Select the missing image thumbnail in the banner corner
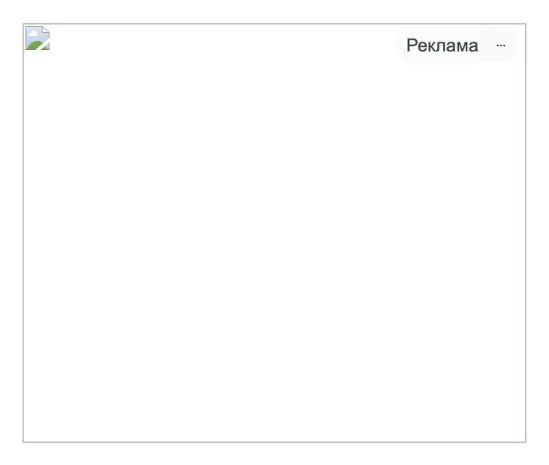This screenshot has height=465, width=549. [37, 38]
